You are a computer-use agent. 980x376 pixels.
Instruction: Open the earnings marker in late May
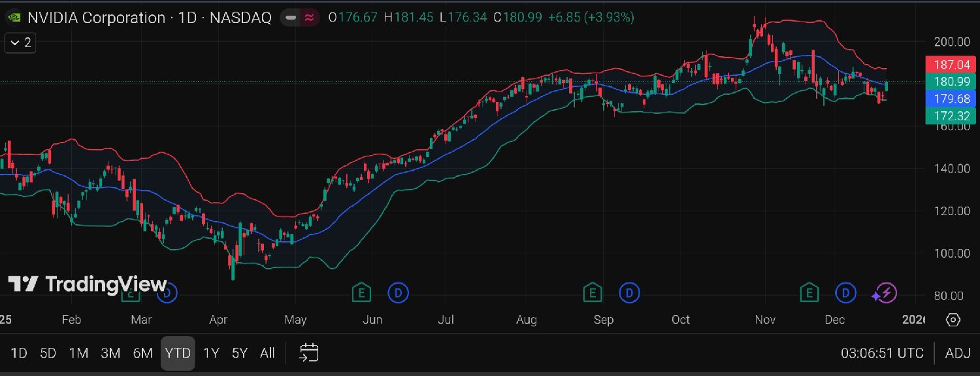click(x=361, y=293)
